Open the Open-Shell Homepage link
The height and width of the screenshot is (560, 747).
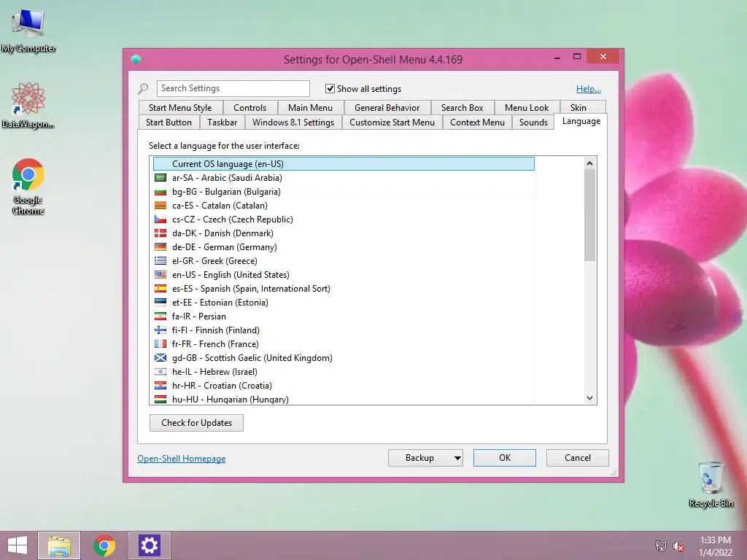tap(182, 459)
